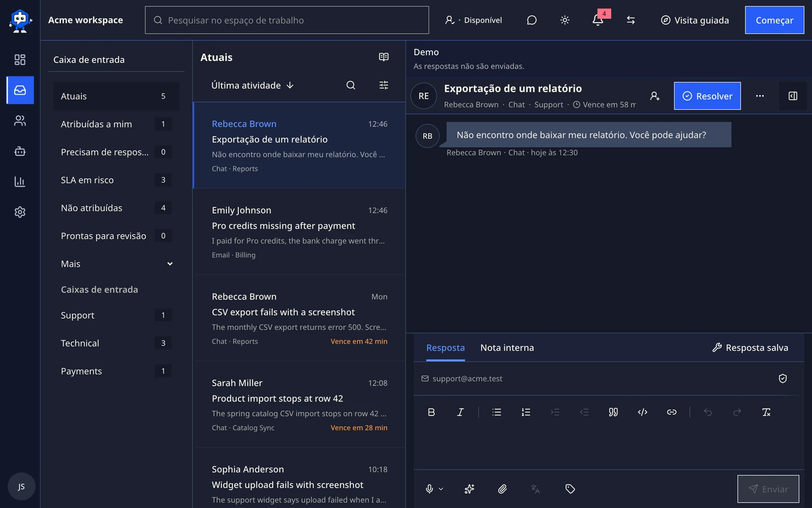Viewport: 812px width, 508px height.
Task: Open the reports chart icon in sidebar
Action: click(x=20, y=182)
